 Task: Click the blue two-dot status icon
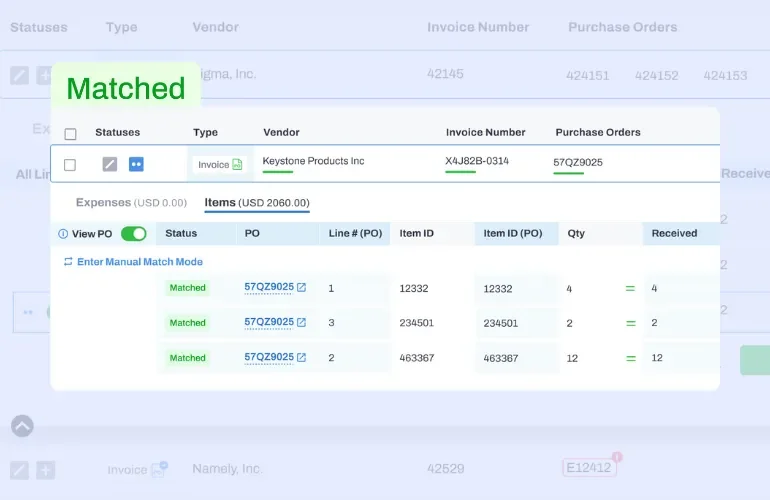point(136,164)
